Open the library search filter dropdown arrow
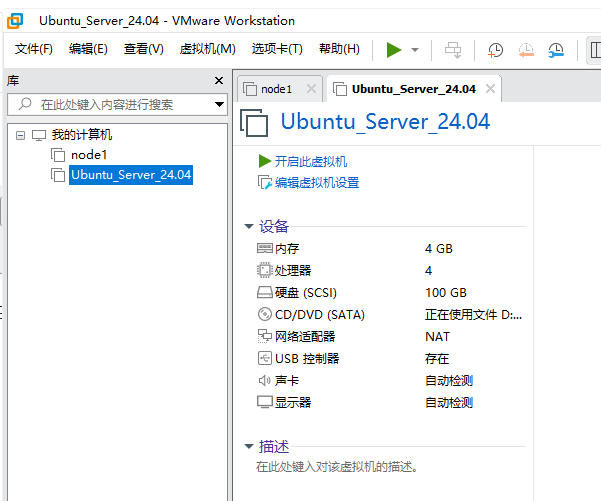This screenshot has width=601, height=501. 219,104
